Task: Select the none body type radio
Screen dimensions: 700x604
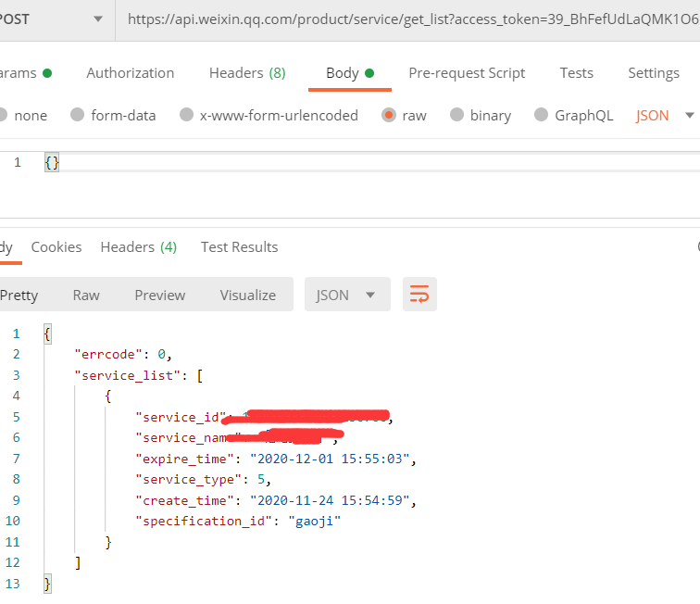Action: click(x=3, y=115)
